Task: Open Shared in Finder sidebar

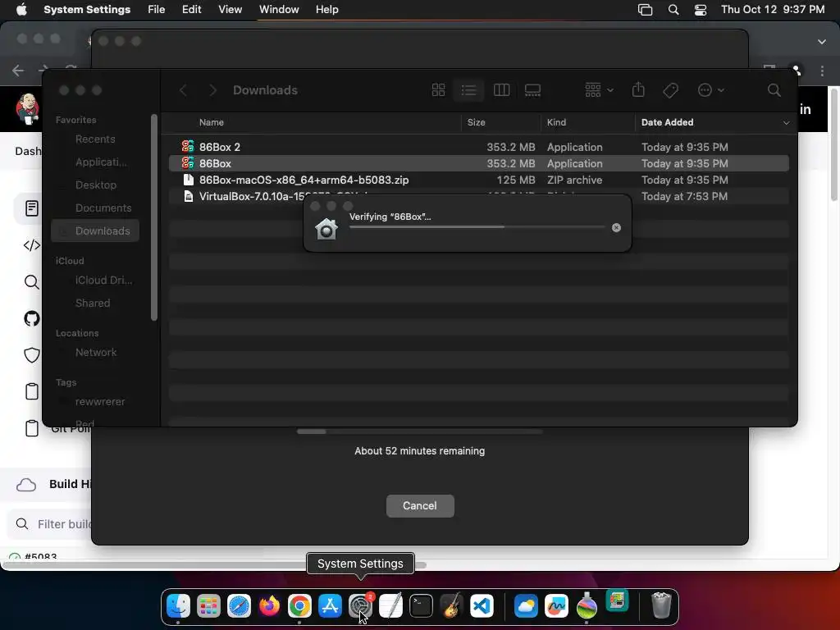Action: pos(95,304)
